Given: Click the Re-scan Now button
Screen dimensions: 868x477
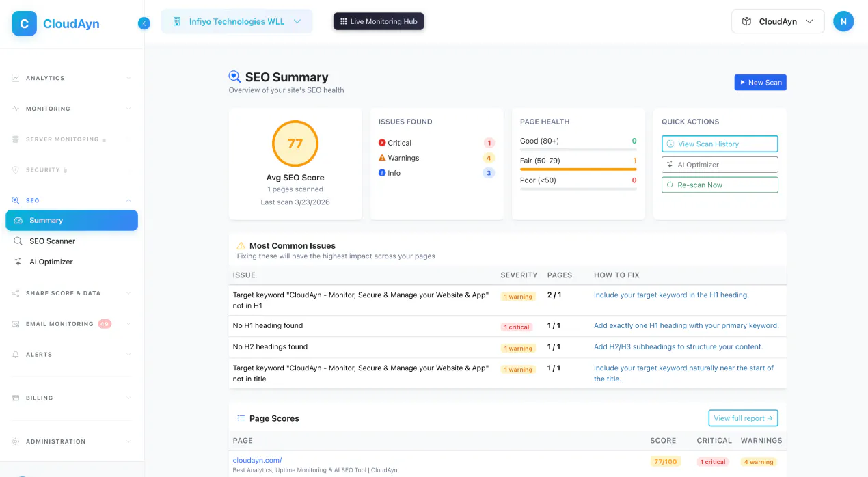Looking at the screenshot, I should 720,185.
